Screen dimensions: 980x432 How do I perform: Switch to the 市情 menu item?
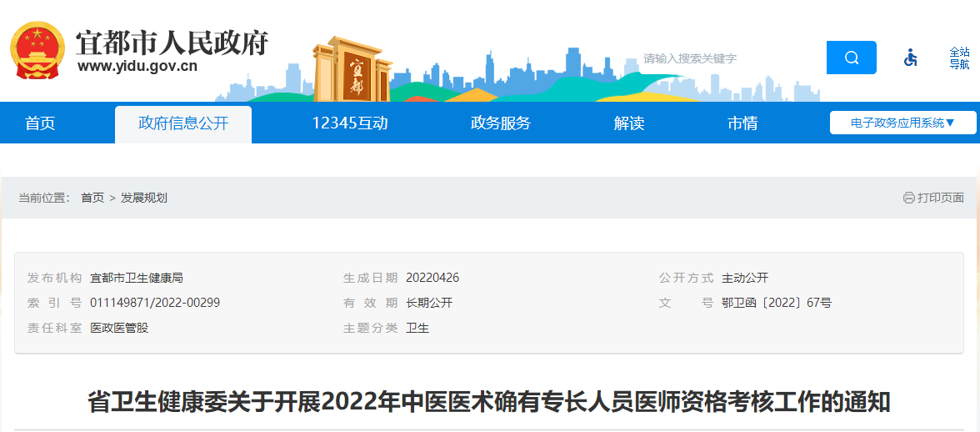coord(742,123)
